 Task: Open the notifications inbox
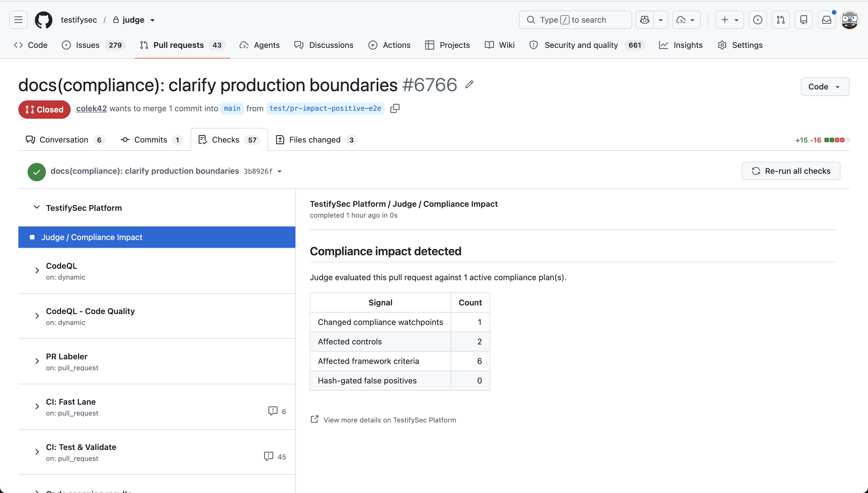827,20
